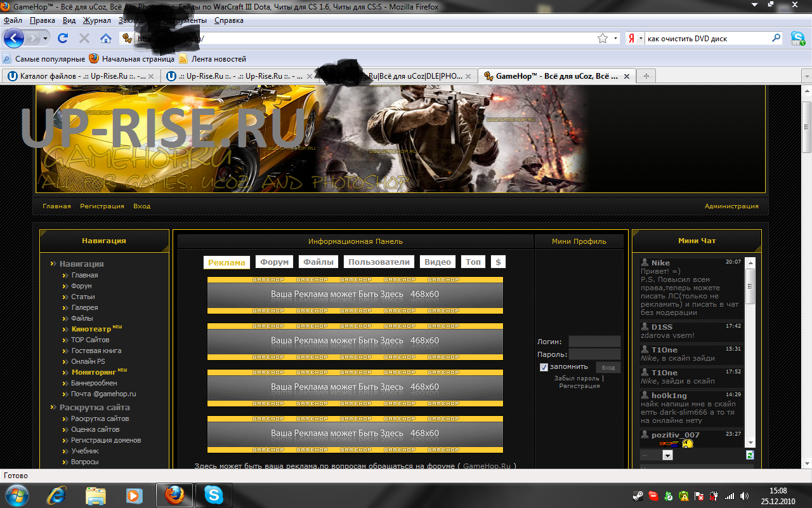Open the back/forward history dropdown arrow
The image size is (812, 508).
[46, 38]
